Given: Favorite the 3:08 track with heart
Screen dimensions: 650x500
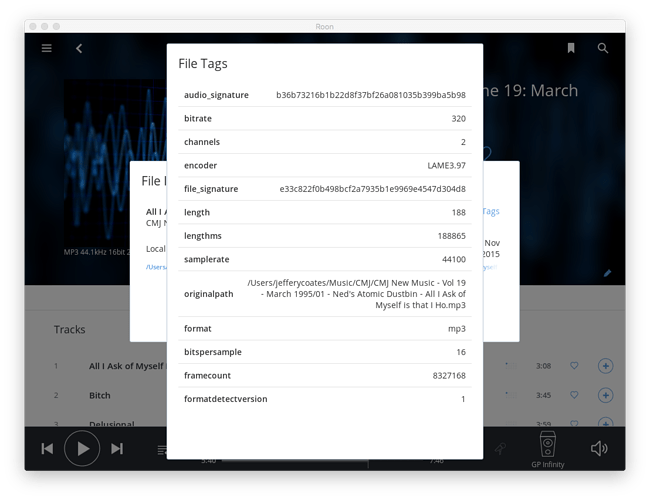Looking at the screenshot, I should [574, 366].
